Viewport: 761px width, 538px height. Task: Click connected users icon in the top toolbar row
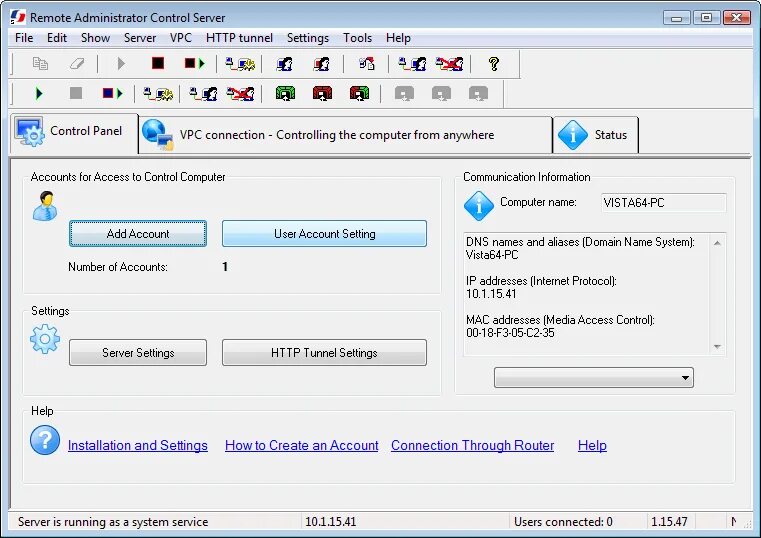(x=412, y=64)
